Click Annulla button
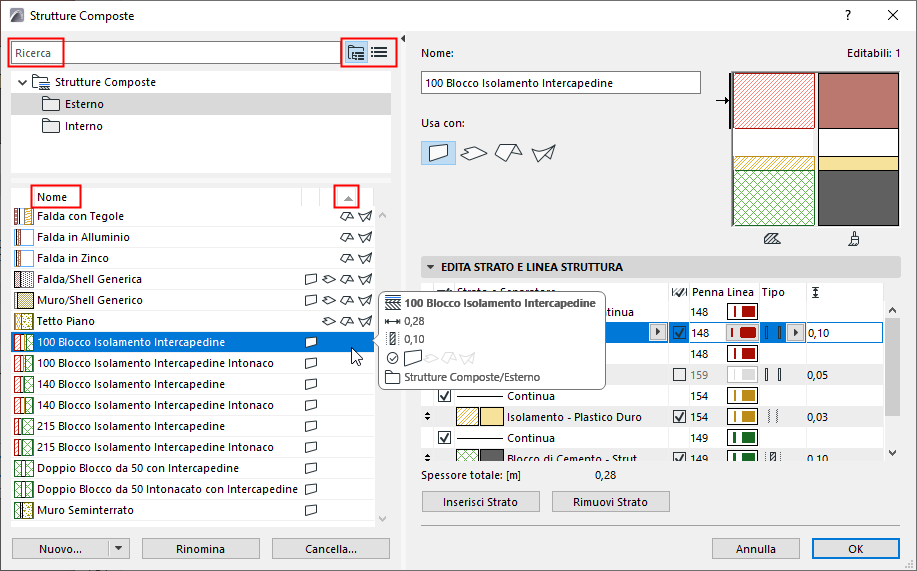Image resolution: width=917 pixels, height=571 pixels. [x=756, y=549]
